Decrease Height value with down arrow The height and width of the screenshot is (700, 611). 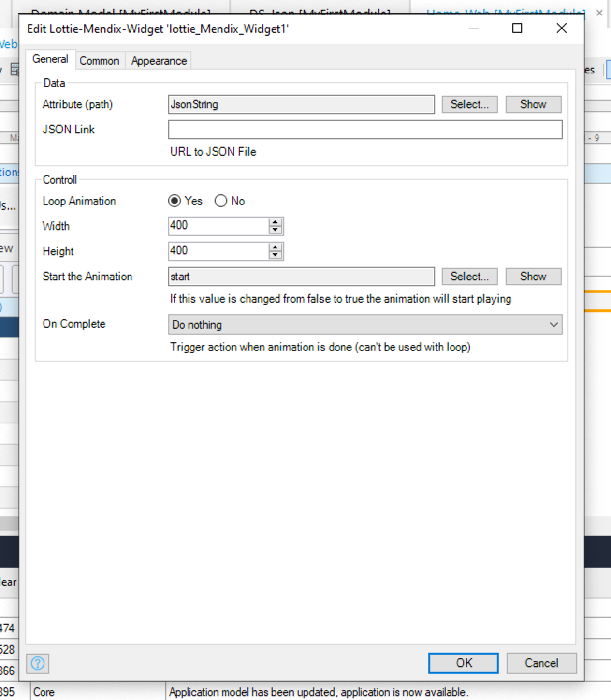(275, 255)
